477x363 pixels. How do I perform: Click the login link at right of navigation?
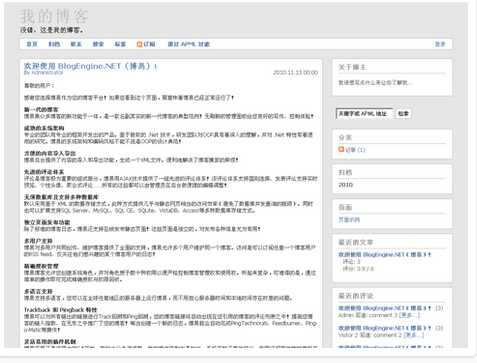pos(440,44)
